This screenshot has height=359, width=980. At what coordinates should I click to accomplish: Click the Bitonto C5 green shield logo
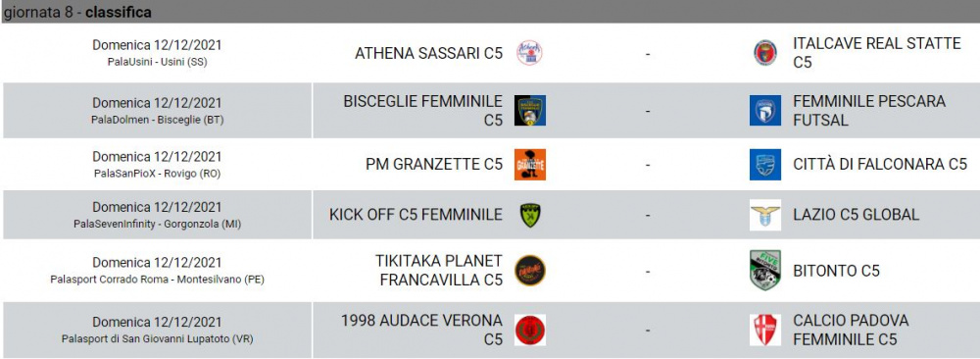[x=765, y=270]
